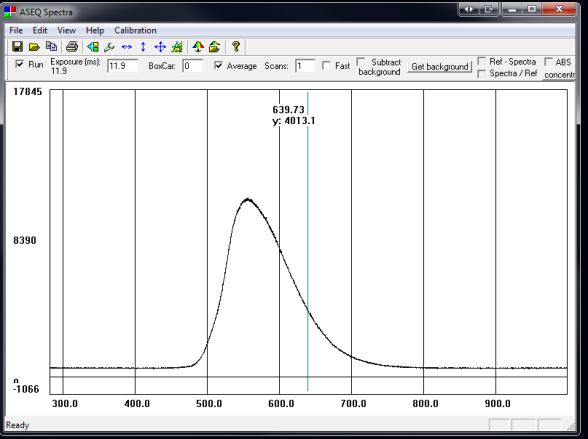Open a file with the folder icon
This screenshot has width=588, height=439.
click(x=34, y=46)
